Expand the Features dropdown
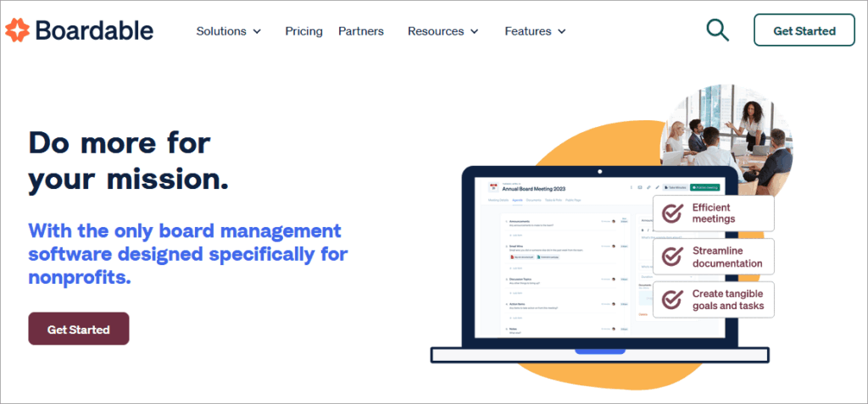The width and height of the screenshot is (868, 404). tap(536, 31)
